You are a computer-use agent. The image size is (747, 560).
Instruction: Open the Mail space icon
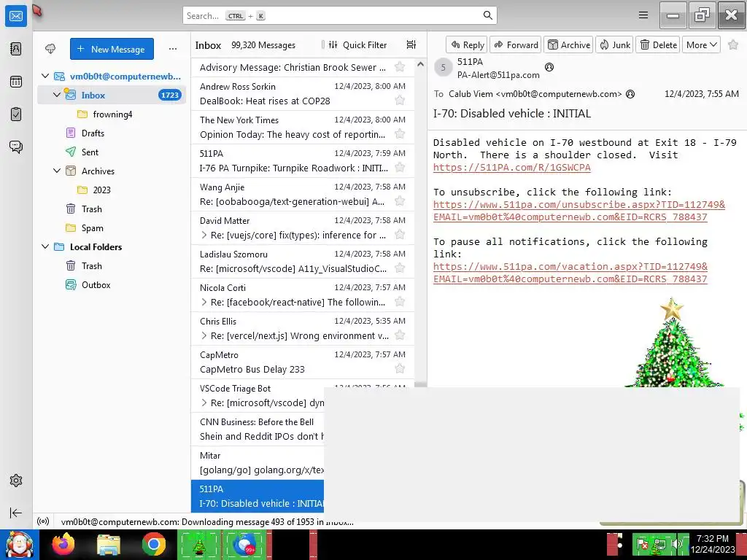tap(16, 16)
